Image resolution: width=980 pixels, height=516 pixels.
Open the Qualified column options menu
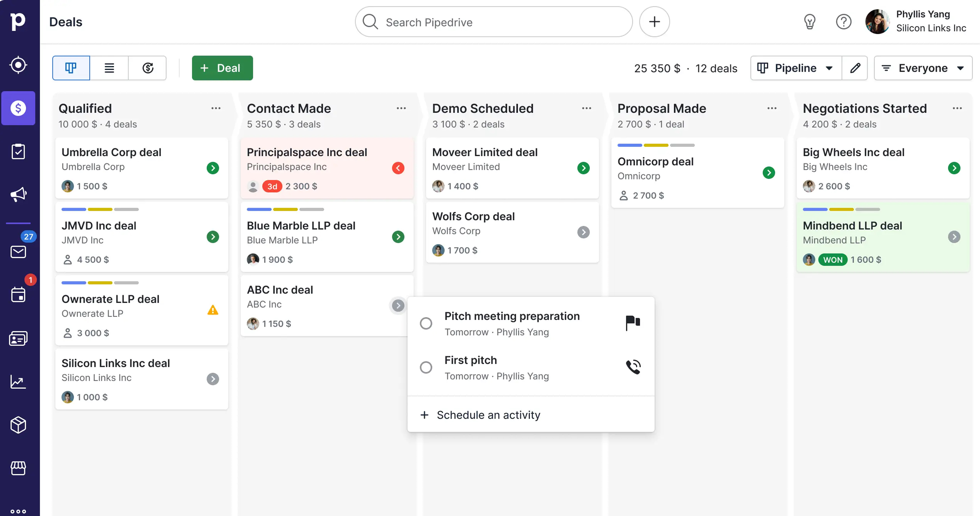(216, 109)
